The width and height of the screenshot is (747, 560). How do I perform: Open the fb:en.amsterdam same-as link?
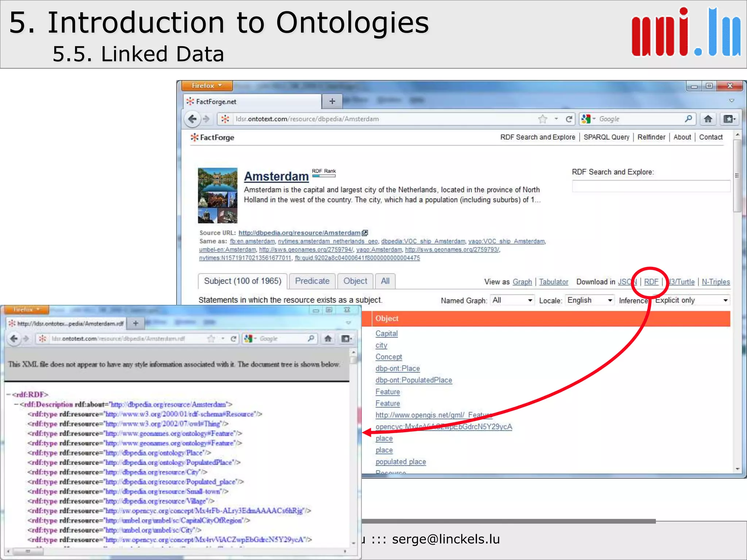pyautogui.click(x=252, y=241)
